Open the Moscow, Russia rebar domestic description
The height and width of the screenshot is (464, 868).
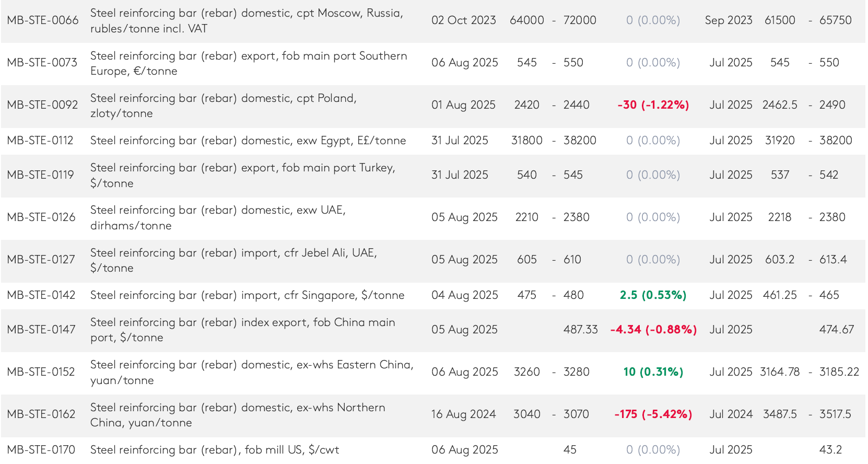pos(247,21)
